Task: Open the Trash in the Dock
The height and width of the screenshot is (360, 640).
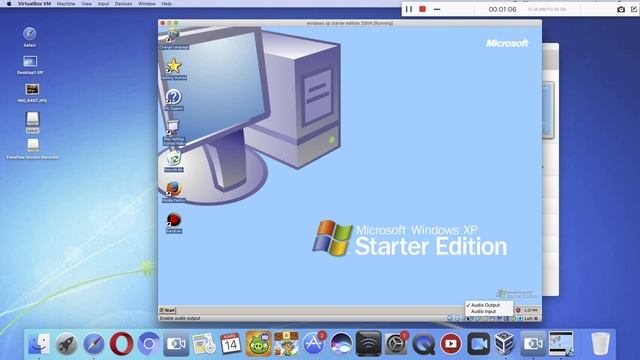Action: coord(600,344)
